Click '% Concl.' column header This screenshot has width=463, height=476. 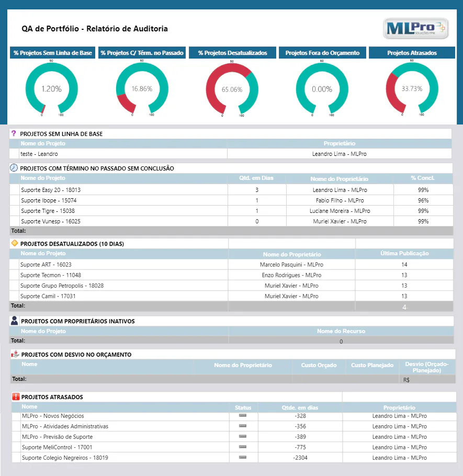[423, 178]
